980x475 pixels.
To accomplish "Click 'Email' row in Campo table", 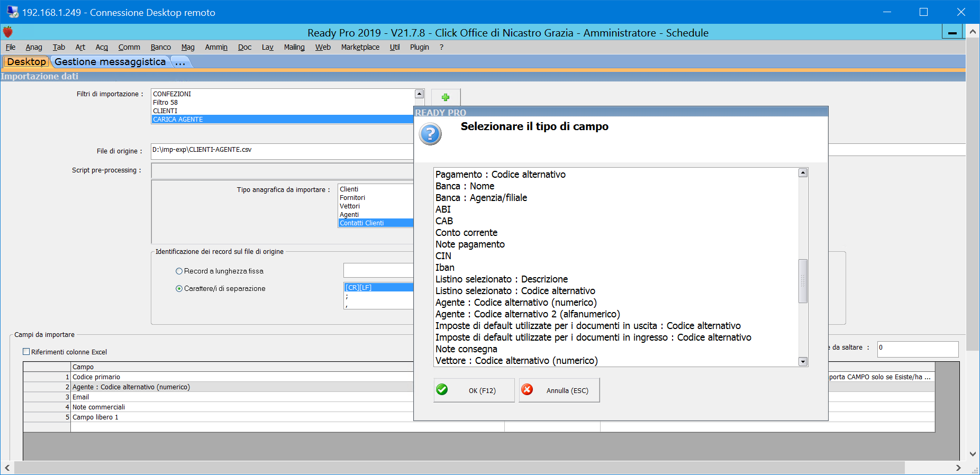I will pyautogui.click(x=242, y=397).
